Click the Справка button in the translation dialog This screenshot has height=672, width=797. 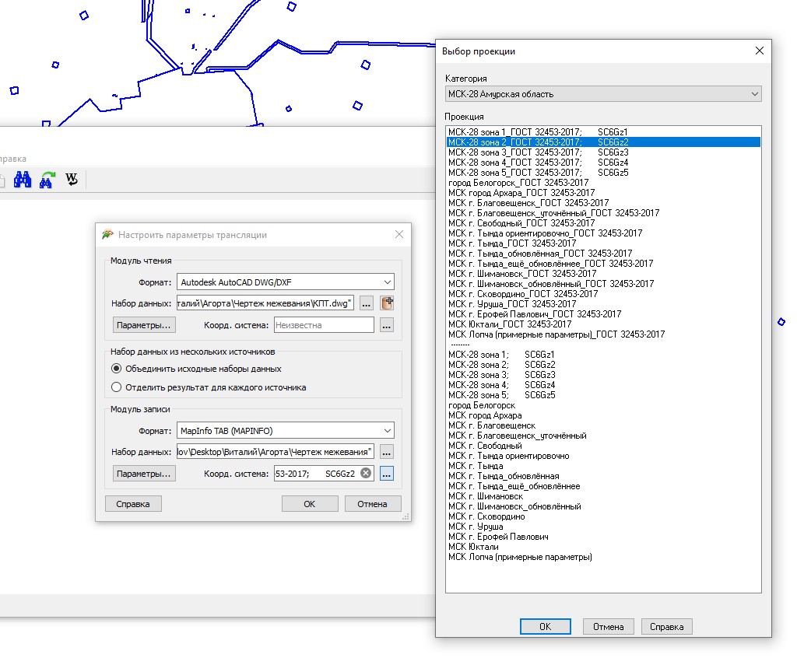click(x=132, y=503)
